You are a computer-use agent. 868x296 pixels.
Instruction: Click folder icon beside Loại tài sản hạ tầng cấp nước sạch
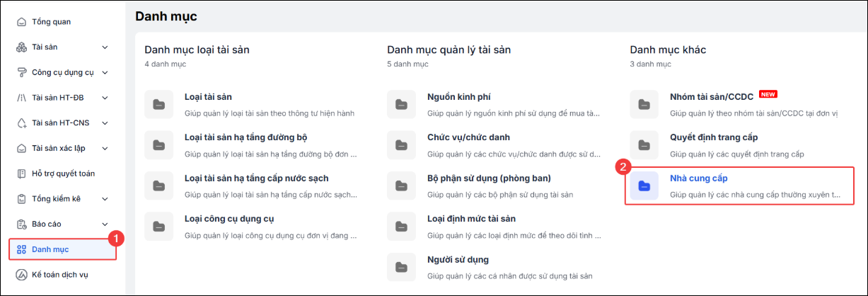158,186
